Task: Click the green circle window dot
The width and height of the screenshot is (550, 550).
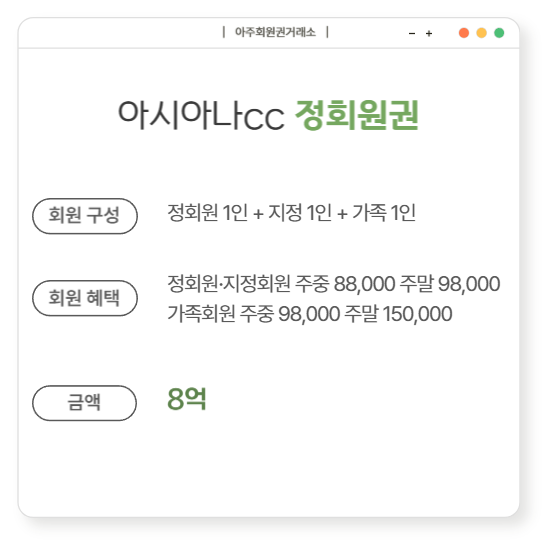Action: (x=499, y=33)
